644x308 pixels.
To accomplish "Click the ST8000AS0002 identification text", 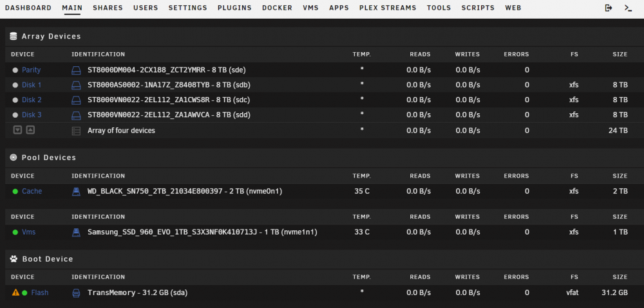I will tap(169, 85).
